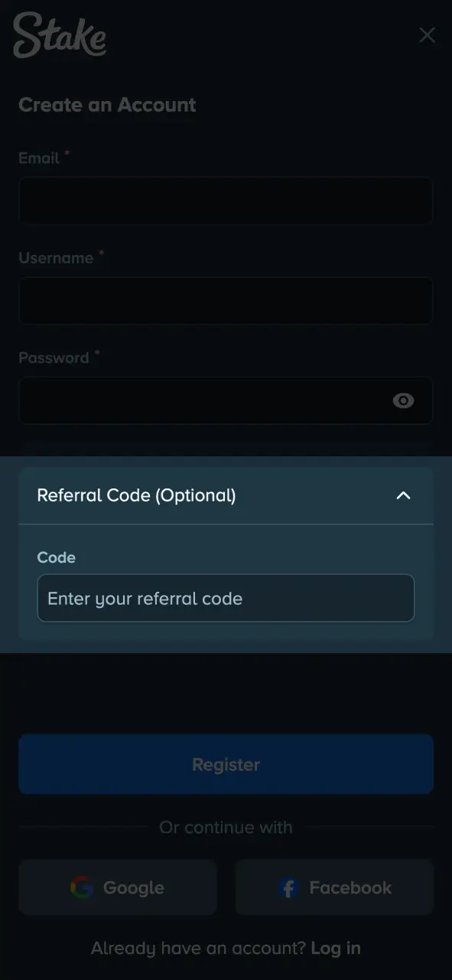Screen dimensions: 452x980
Task: Click inside the Username field
Action: pyautogui.click(x=226, y=301)
